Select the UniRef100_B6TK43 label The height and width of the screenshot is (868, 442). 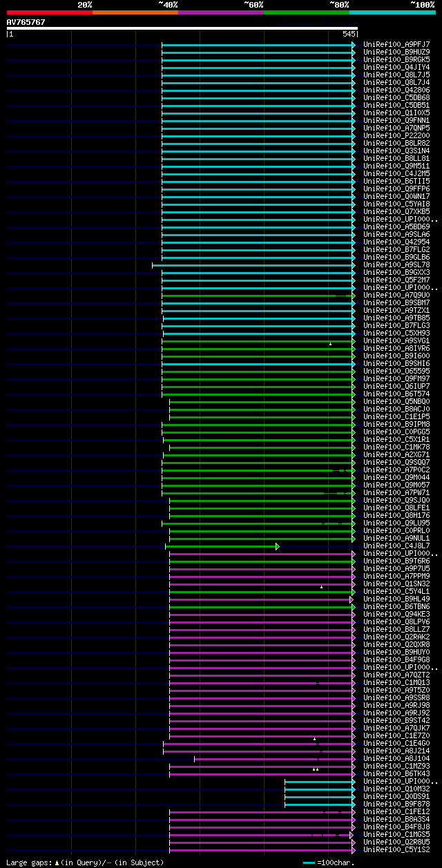tap(396, 773)
